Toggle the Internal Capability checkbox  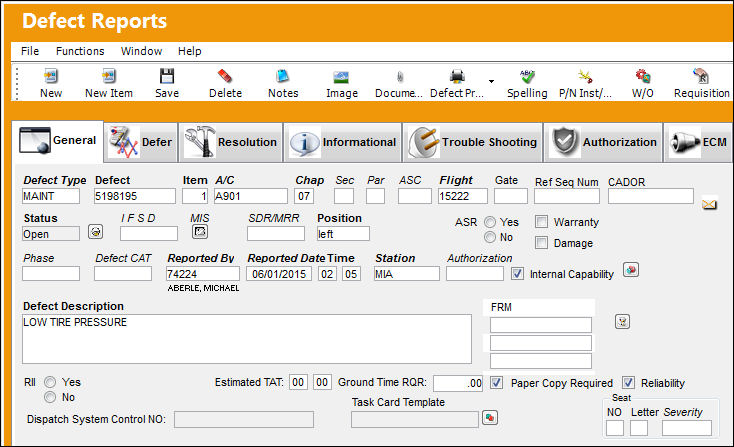coord(517,274)
